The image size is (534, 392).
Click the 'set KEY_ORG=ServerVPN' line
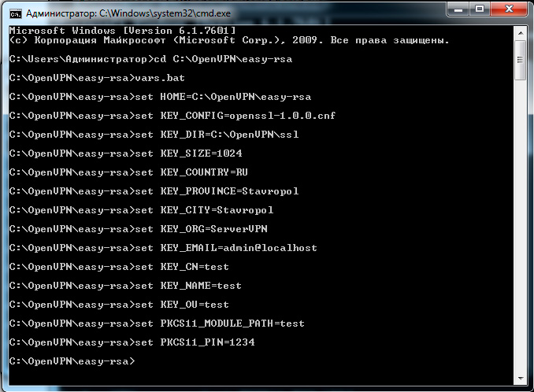click(139, 229)
